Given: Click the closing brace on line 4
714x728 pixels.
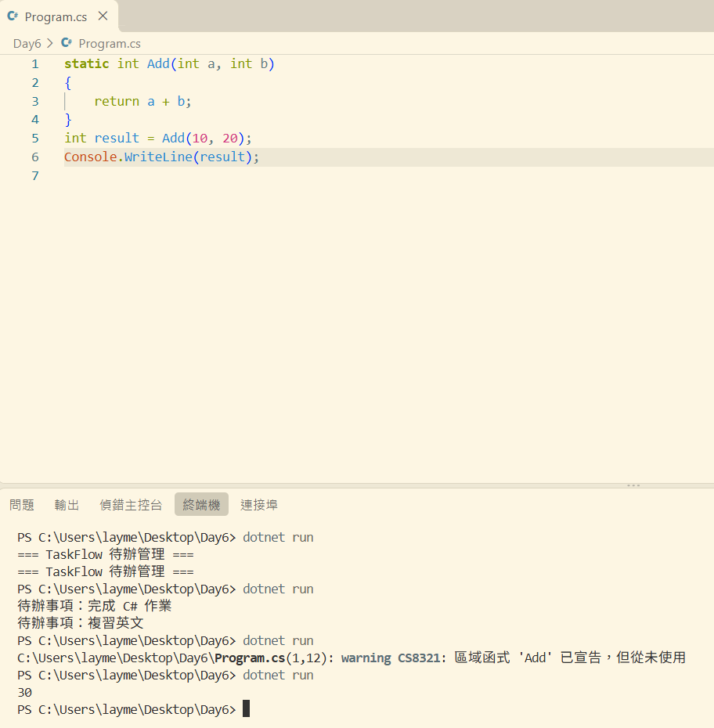Looking at the screenshot, I should 68,121.
